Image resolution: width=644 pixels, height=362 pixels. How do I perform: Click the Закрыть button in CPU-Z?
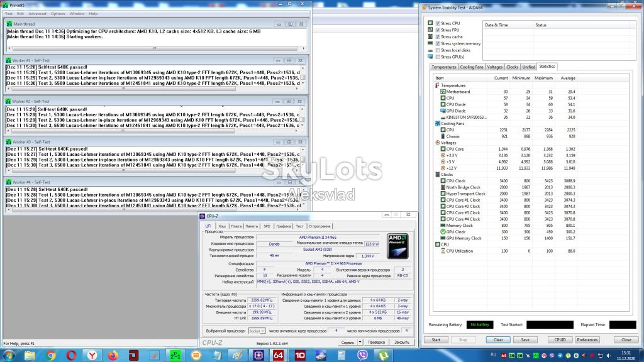(402, 342)
